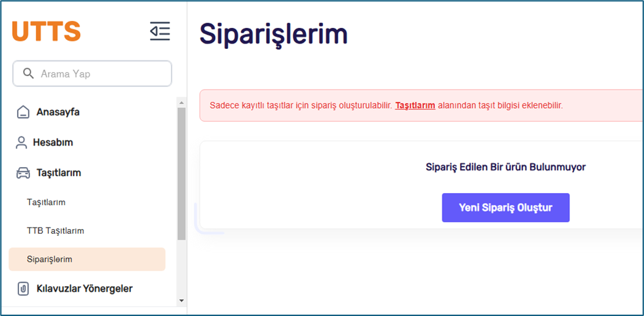This screenshot has width=644, height=316.
Task: Select the TTB Taşıtlarım submenu entry
Action: (56, 231)
